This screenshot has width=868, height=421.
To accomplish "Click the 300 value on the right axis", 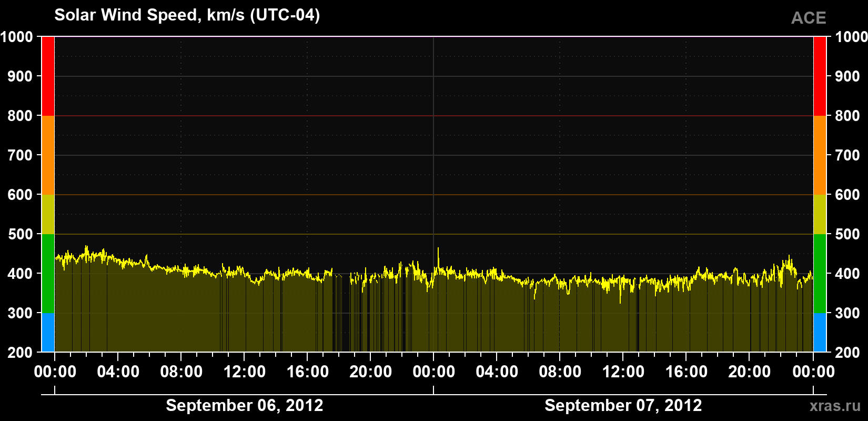I will [x=847, y=313].
